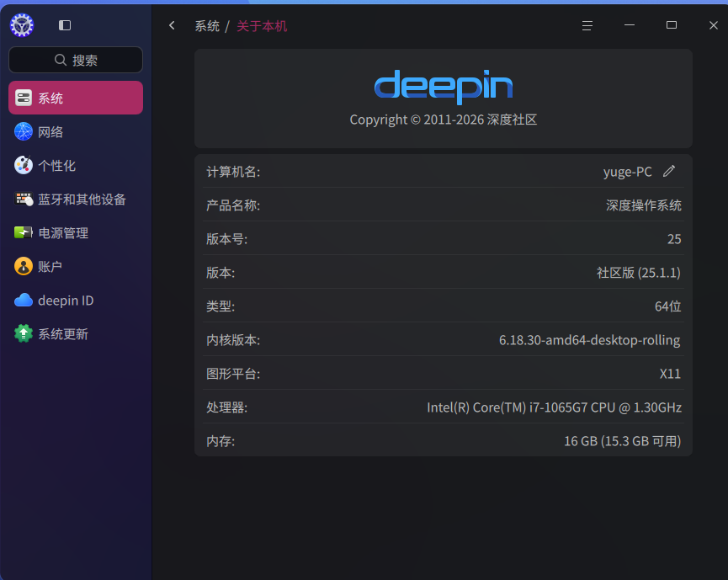This screenshot has width=728, height=580.
Task: Open the 电源管理 settings section
Action: click(76, 232)
